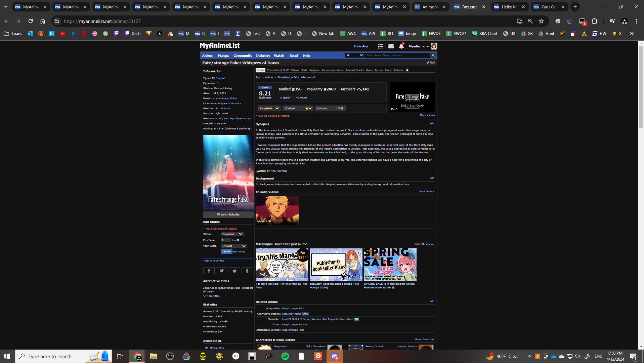Switch to the Recommendations tab

333,70
